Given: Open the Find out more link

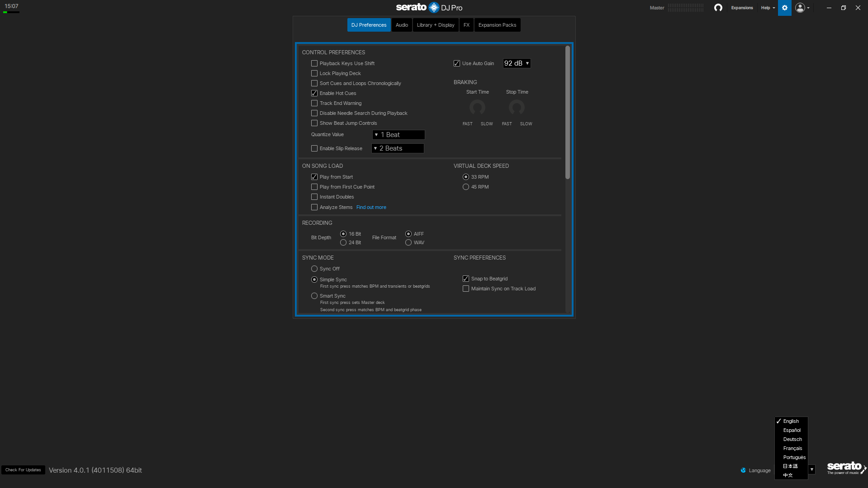Looking at the screenshot, I should (371, 207).
